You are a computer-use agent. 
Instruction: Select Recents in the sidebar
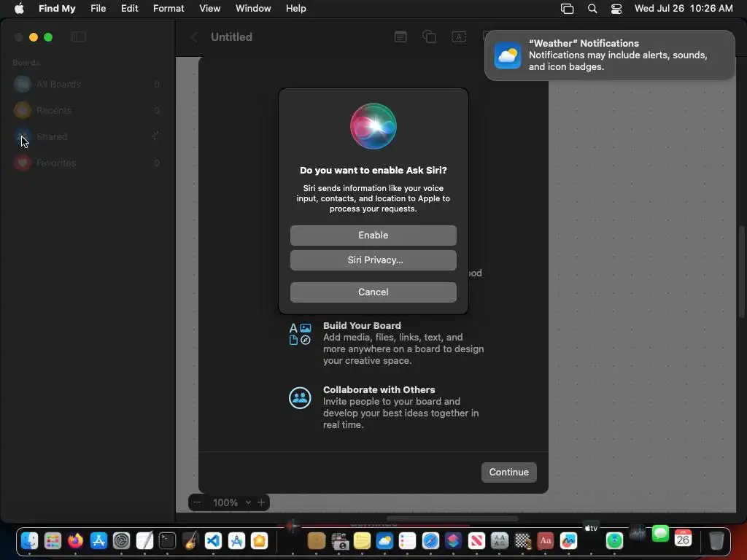click(x=87, y=111)
